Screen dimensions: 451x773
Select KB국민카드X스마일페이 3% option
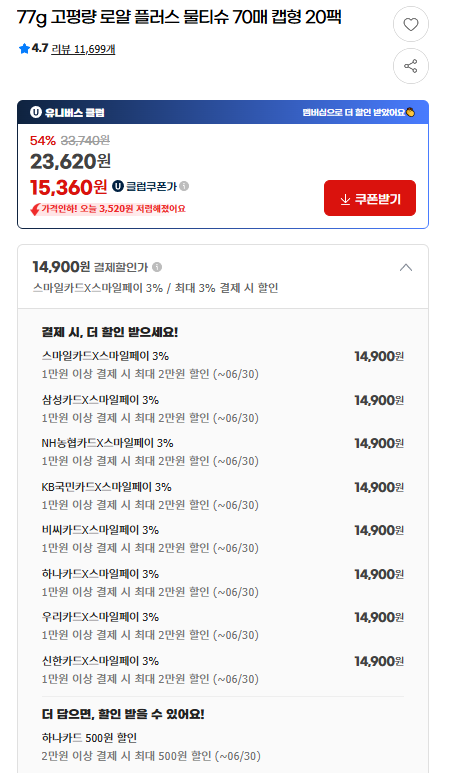coord(223,495)
